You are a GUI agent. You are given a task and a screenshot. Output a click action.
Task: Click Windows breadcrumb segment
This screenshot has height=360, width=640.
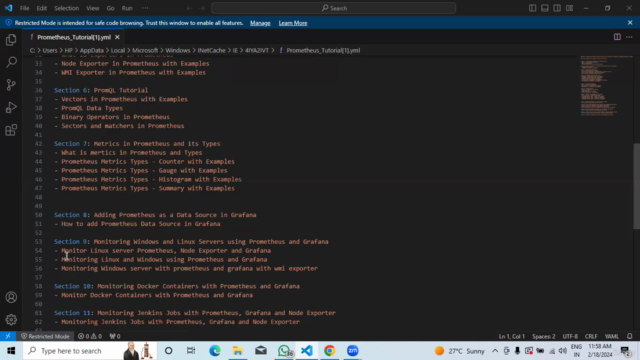[178, 50]
